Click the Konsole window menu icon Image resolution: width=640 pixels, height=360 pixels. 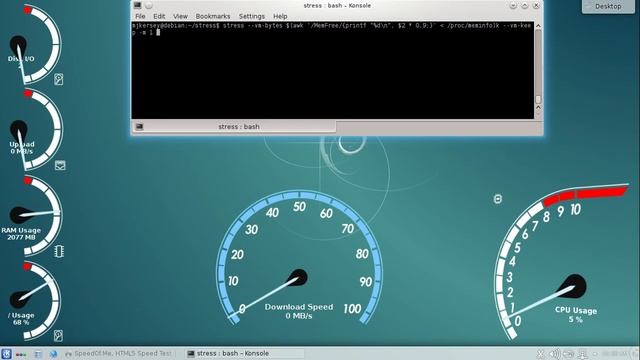point(138,5)
